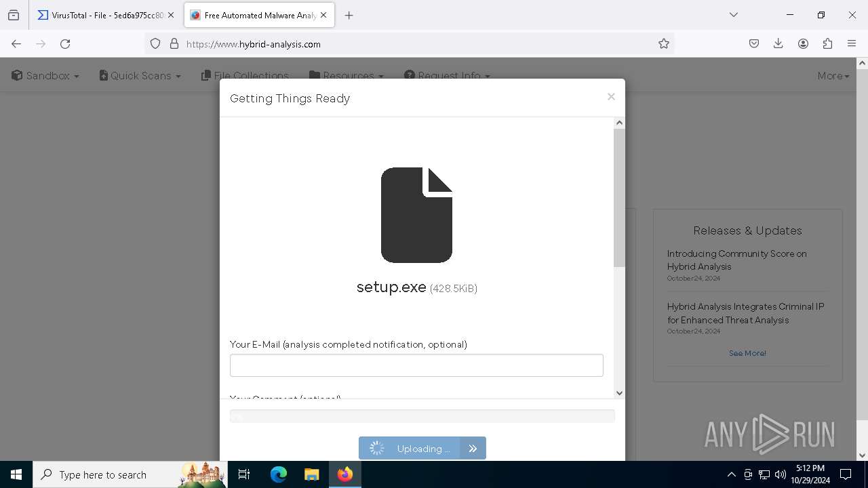Open Hybrid Analysis Integrates Criminal IP link

[x=745, y=313]
